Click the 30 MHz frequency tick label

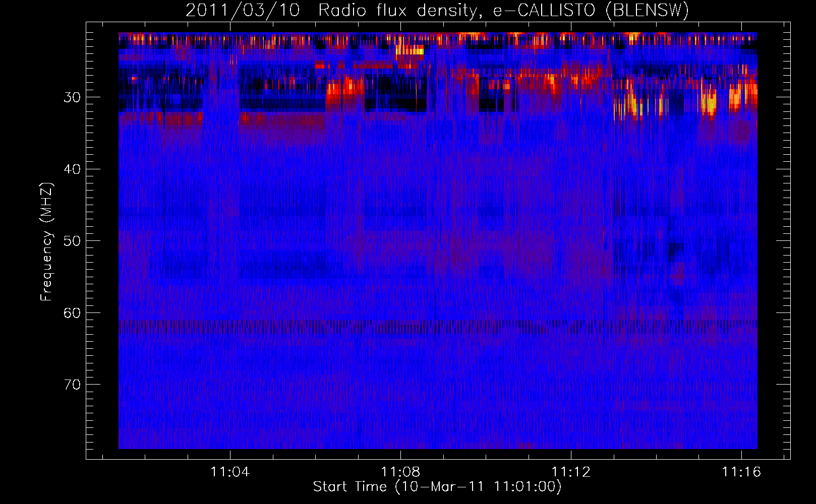point(72,97)
